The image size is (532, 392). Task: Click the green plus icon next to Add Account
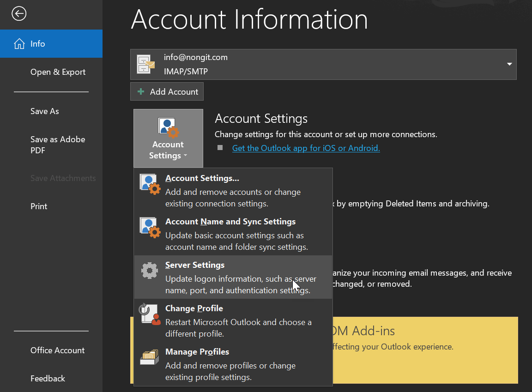click(x=141, y=91)
